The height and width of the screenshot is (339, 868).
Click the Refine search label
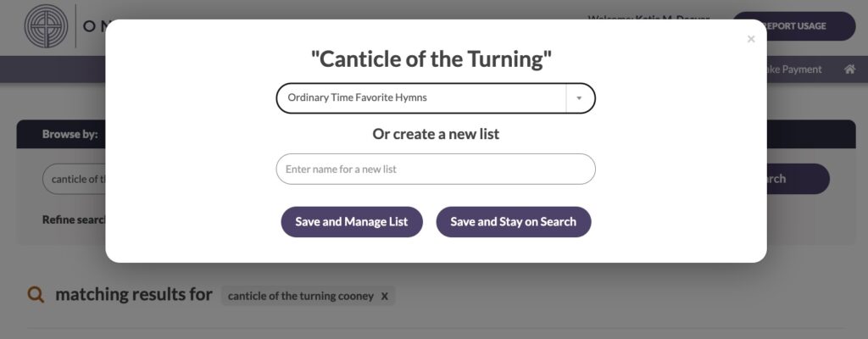(x=74, y=220)
